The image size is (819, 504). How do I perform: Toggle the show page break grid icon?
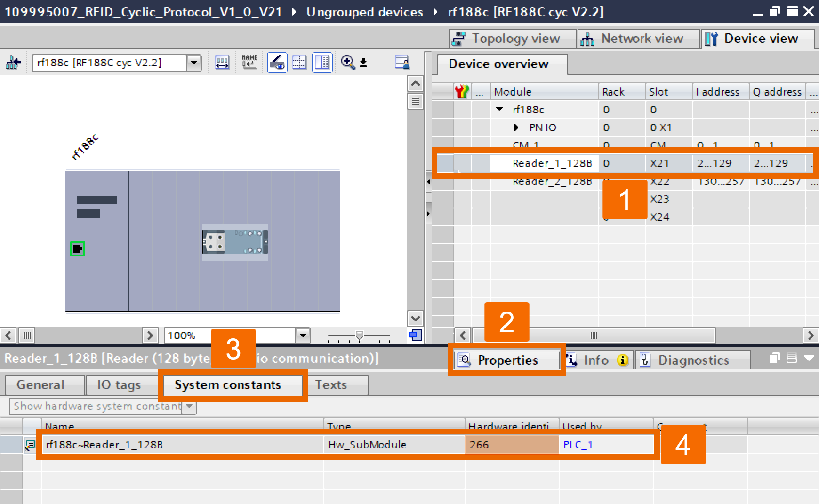299,63
